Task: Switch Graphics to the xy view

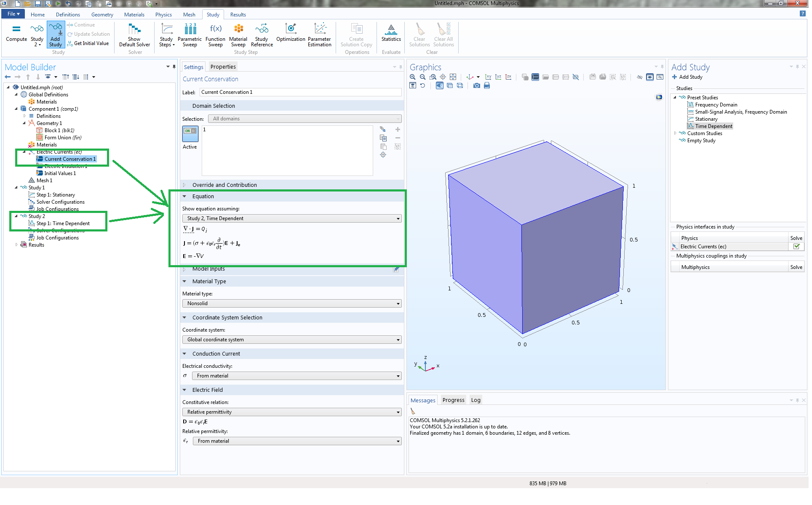Action: point(488,77)
